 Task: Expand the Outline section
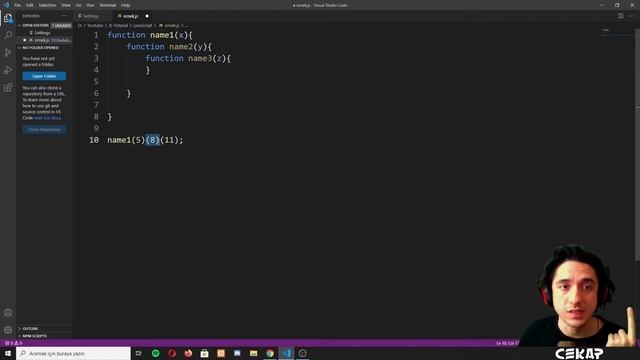pyautogui.click(x=29, y=329)
